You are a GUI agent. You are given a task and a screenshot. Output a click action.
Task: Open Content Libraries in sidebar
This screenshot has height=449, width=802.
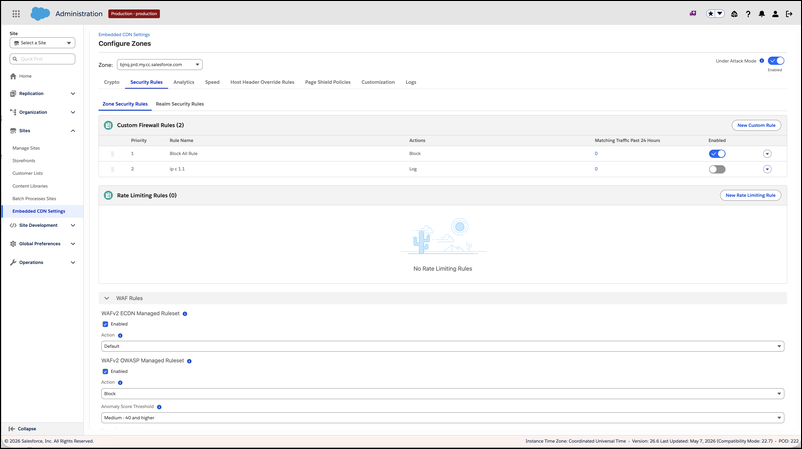[x=30, y=186]
